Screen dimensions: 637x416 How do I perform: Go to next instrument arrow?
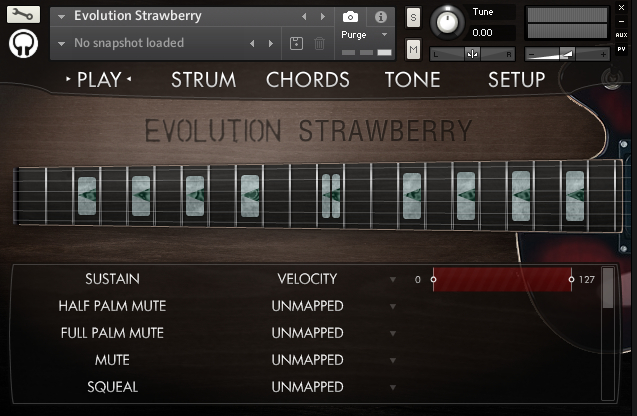323,17
